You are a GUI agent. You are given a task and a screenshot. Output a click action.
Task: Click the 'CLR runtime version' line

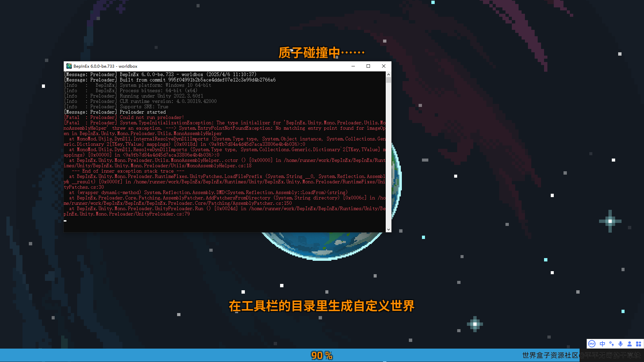pyautogui.click(x=140, y=101)
